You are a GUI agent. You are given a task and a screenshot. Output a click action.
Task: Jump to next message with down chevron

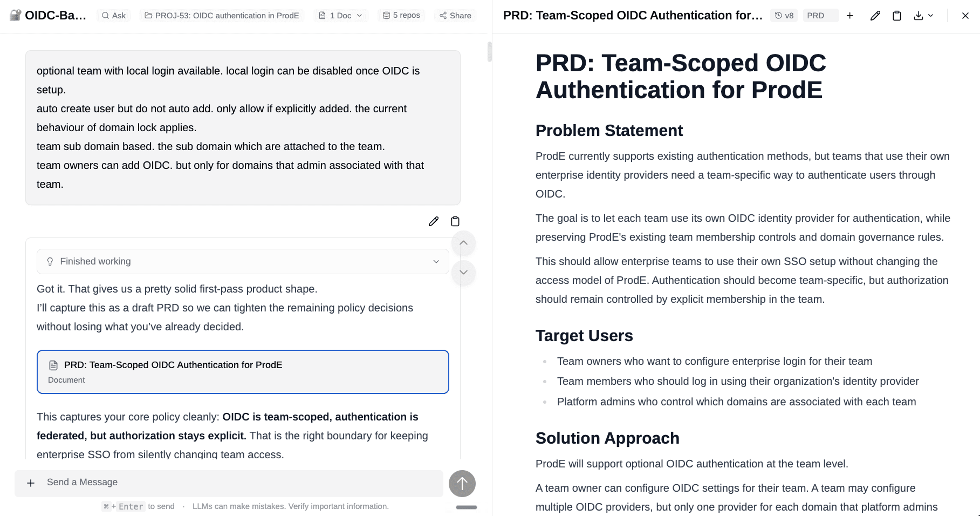[463, 272]
